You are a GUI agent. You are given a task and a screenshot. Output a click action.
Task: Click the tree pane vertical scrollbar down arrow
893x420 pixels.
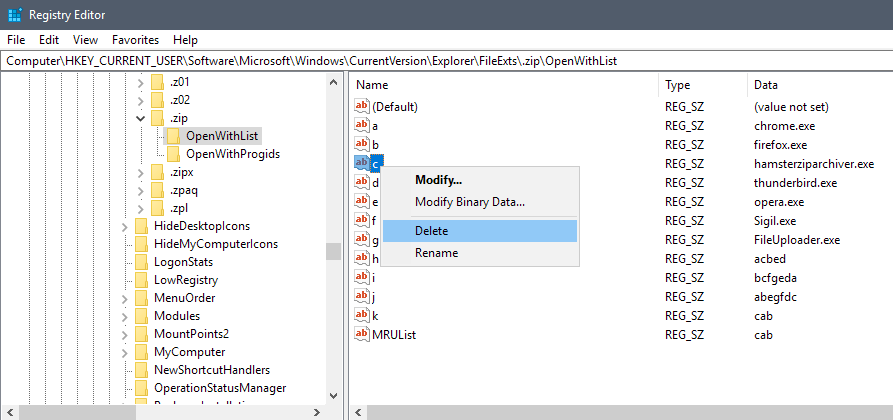(x=334, y=396)
